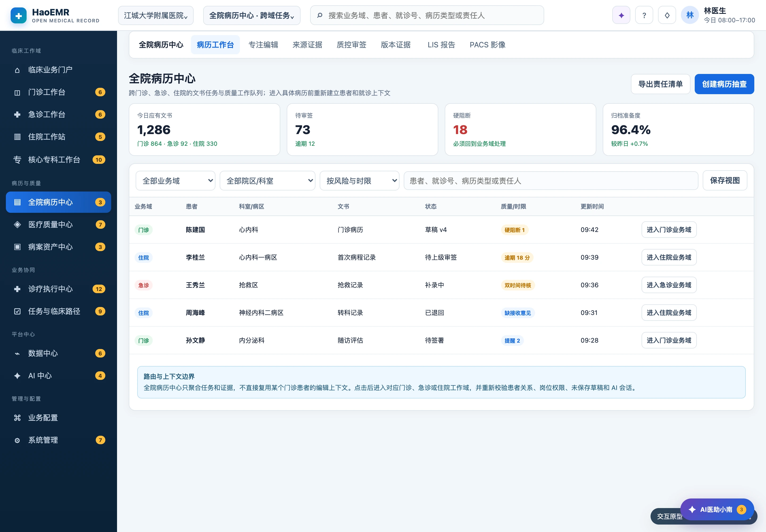The image size is (766, 532).
Task: Click the 创建病历抽查 button
Action: pyautogui.click(x=724, y=84)
